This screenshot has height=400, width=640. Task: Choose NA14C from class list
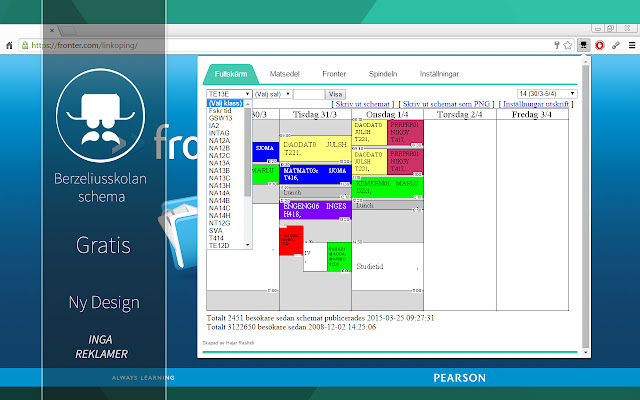(225, 208)
